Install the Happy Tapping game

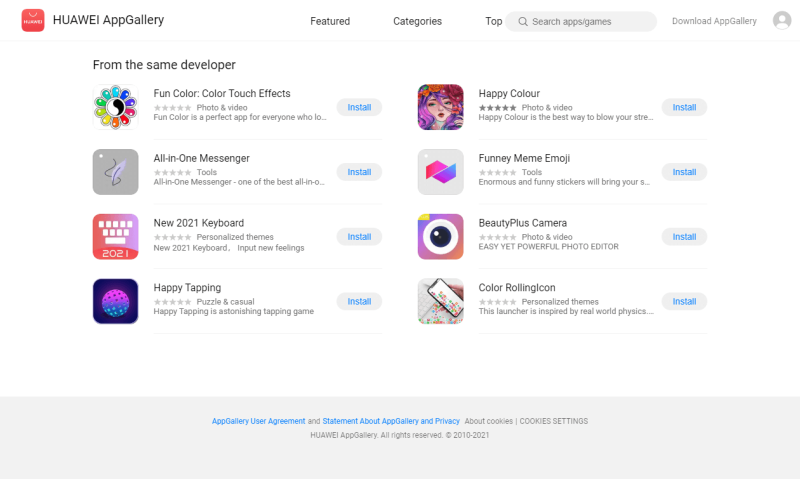coord(359,301)
